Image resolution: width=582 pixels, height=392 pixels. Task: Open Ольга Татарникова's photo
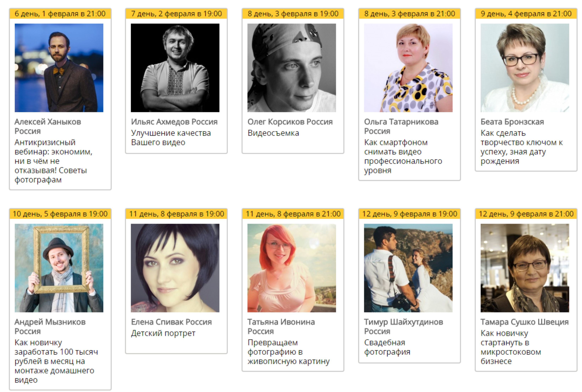[x=408, y=68]
